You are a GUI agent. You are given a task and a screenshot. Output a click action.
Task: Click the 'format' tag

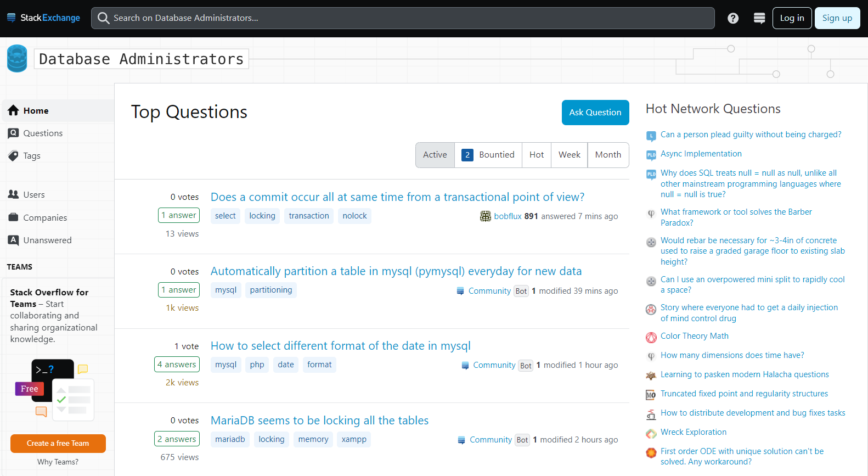coord(319,365)
